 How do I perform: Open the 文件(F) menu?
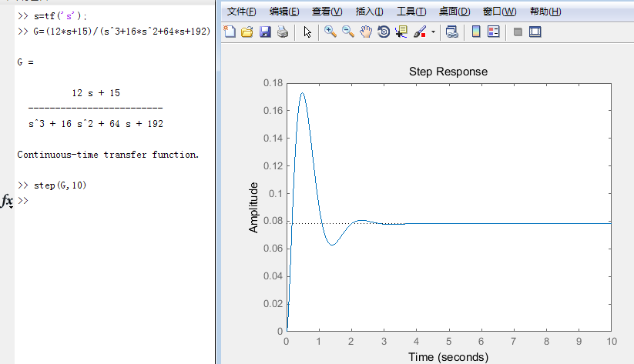[241, 12]
